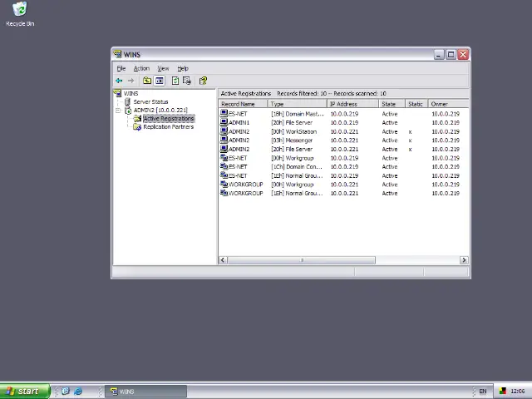Open Internet Explorer from the quick launch

78,392
